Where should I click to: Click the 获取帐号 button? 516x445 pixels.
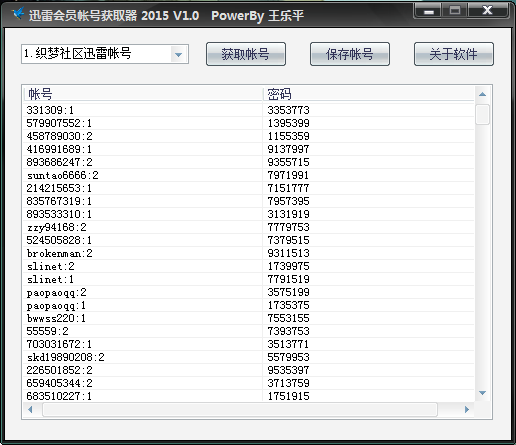[x=246, y=54]
